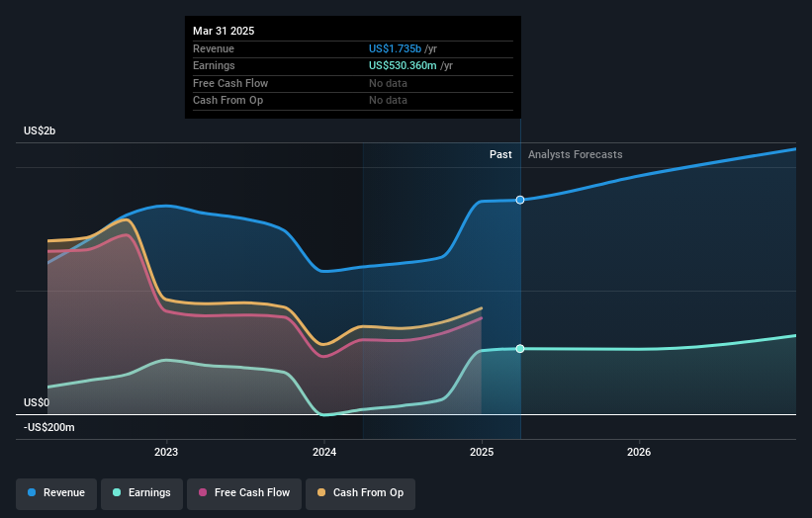812x518 pixels.
Task: Toggle the Free Cash Flow legend button
Action: (244, 493)
